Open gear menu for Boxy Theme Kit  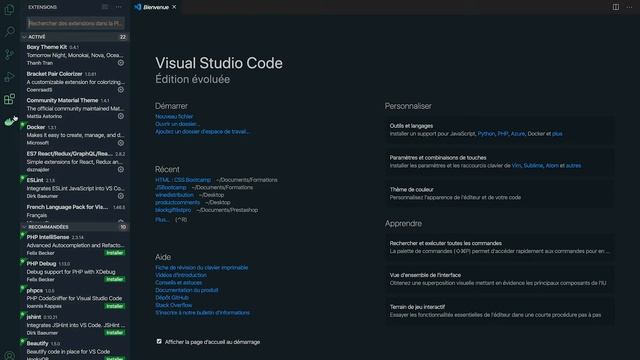coord(121,63)
